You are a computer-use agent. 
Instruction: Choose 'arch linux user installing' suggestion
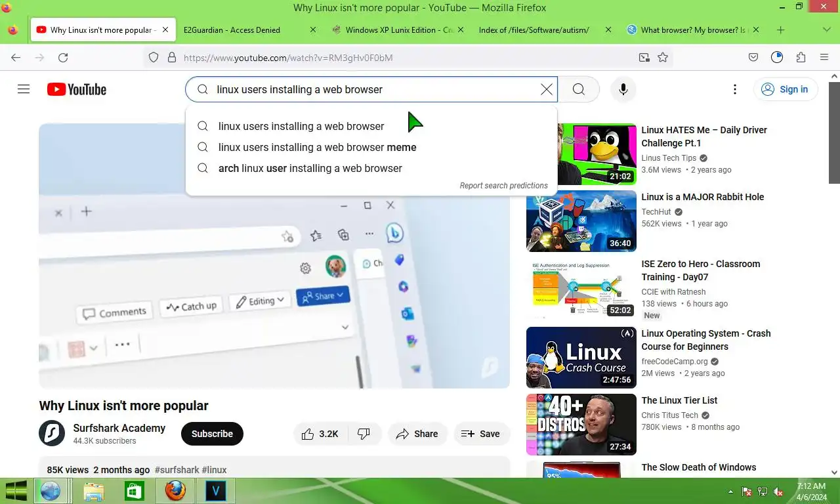coord(371,168)
